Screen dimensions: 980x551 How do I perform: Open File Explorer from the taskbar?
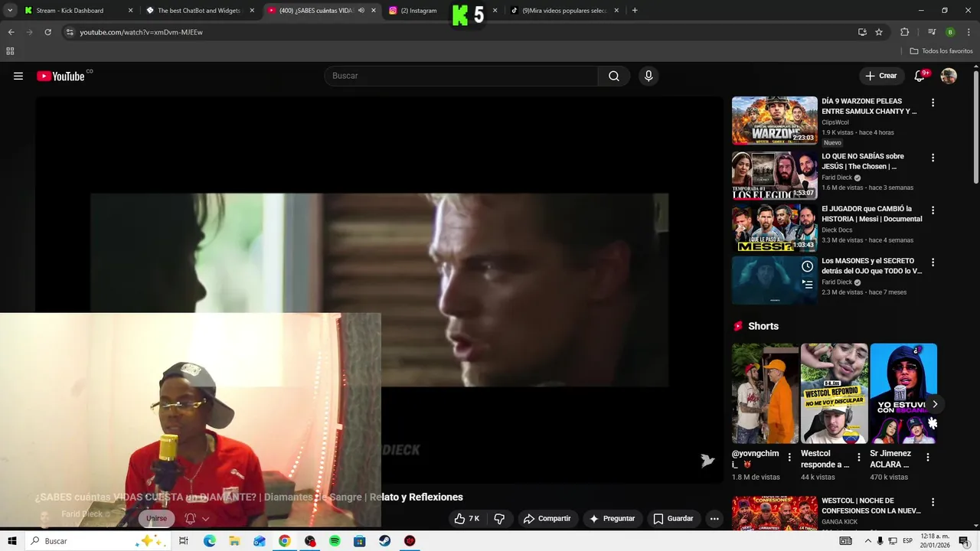coord(234,541)
